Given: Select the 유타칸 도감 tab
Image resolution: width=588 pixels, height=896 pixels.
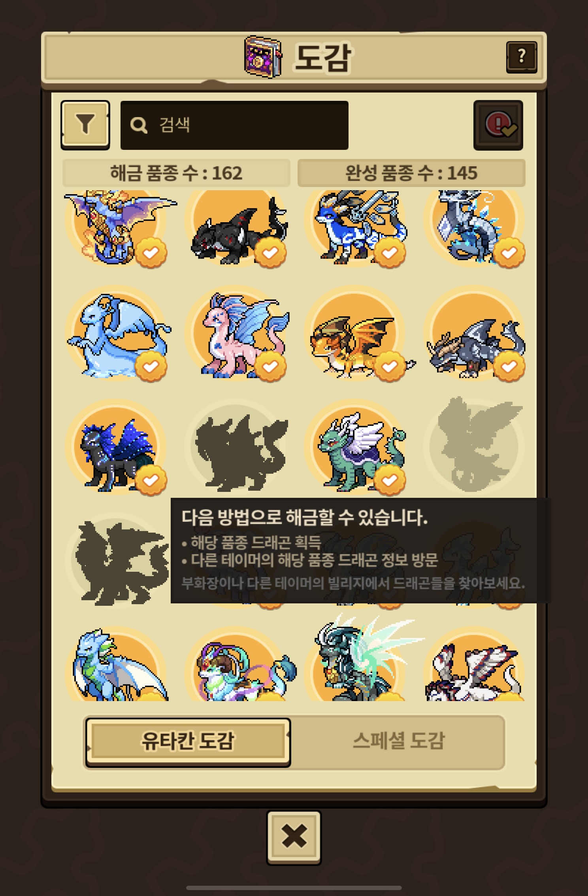Looking at the screenshot, I should [x=188, y=742].
